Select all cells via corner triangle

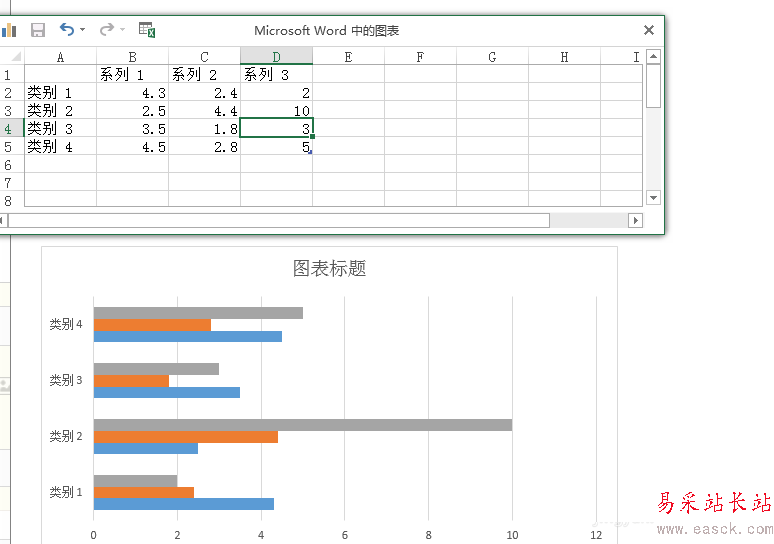(15, 57)
